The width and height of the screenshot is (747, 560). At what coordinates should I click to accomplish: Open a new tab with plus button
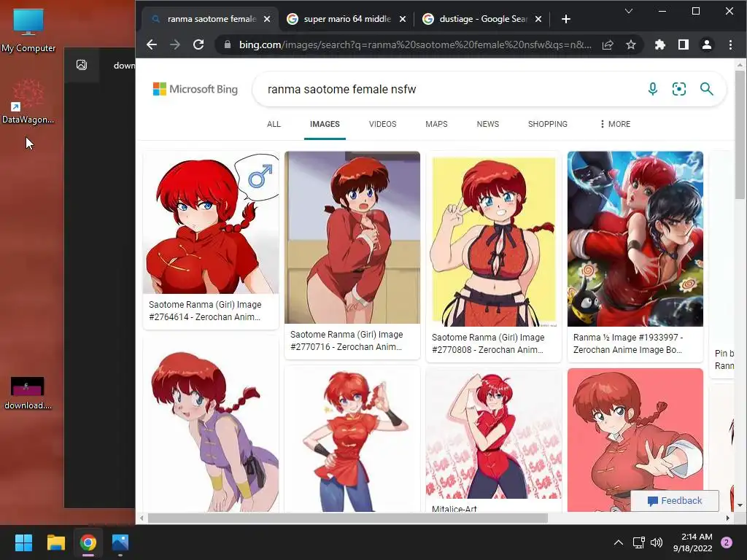(x=565, y=19)
